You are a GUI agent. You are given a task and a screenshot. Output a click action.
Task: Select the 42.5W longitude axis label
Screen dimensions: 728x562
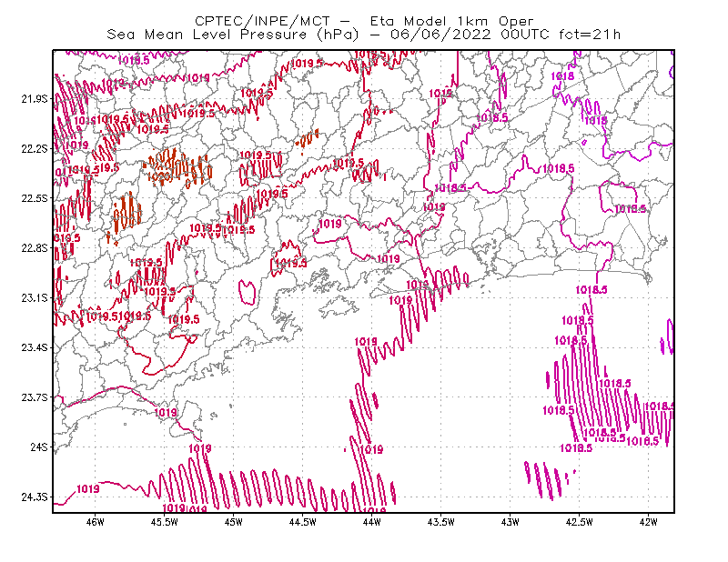pos(579,522)
